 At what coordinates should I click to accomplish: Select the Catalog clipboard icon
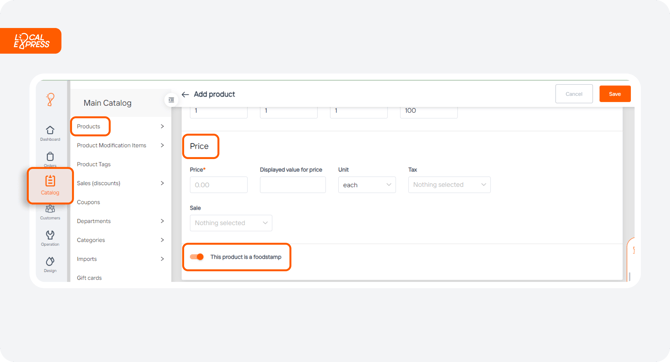click(x=50, y=181)
